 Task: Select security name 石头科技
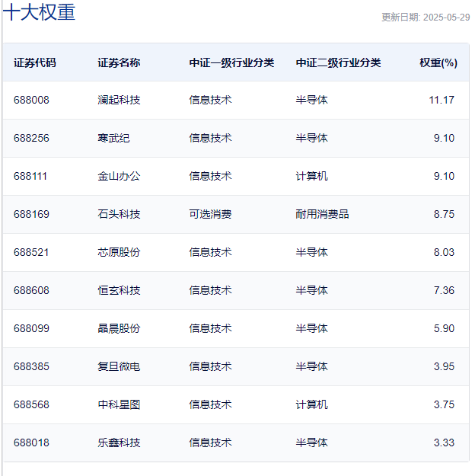(x=119, y=214)
